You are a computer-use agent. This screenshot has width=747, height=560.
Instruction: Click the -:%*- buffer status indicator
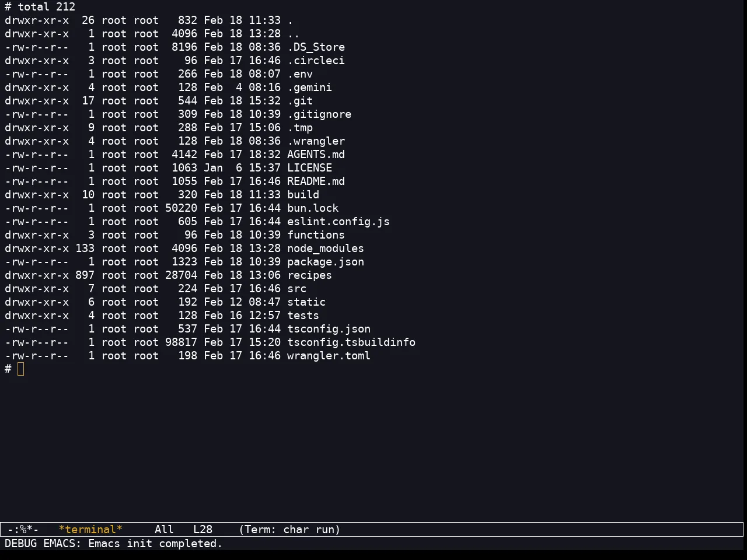point(23,530)
